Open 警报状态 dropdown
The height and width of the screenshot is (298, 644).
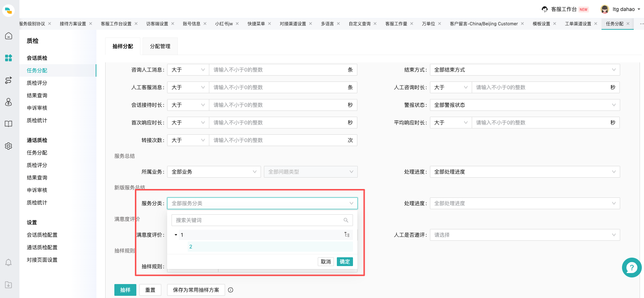coord(525,105)
